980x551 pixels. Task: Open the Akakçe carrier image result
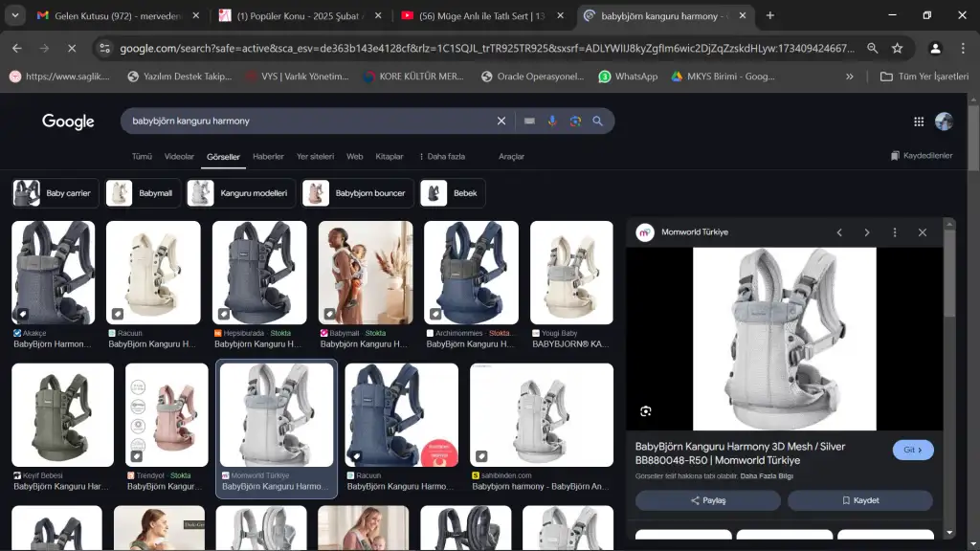point(54,273)
